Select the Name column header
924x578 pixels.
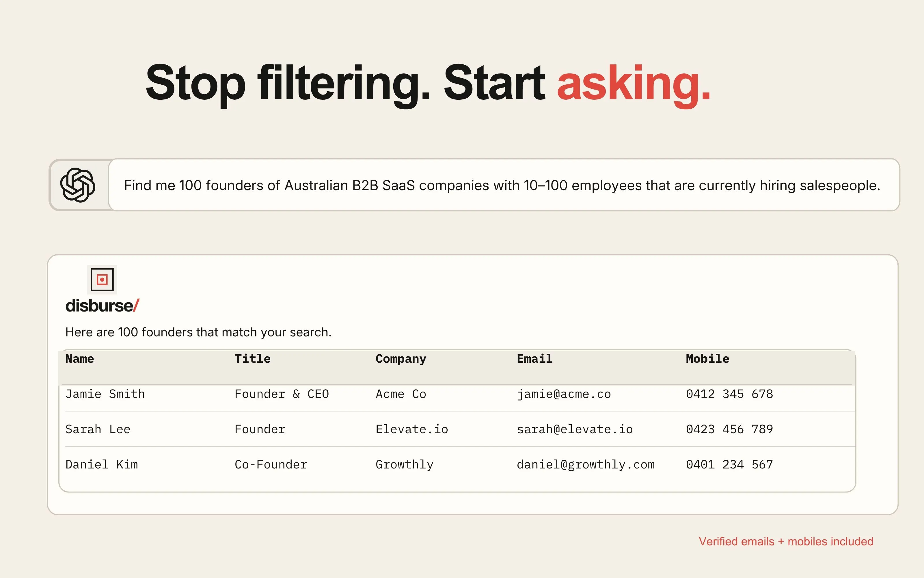[x=80, y=359]
